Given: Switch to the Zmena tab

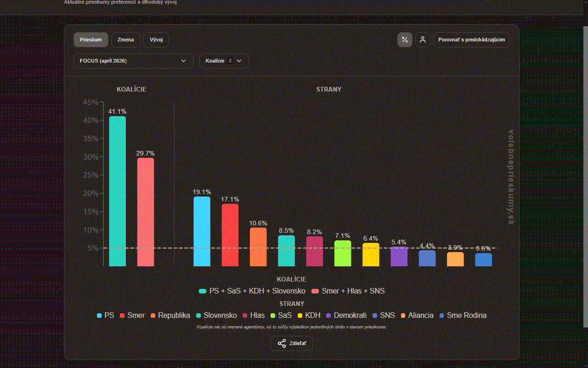Looking at the screenshot, I should (126, 40).
